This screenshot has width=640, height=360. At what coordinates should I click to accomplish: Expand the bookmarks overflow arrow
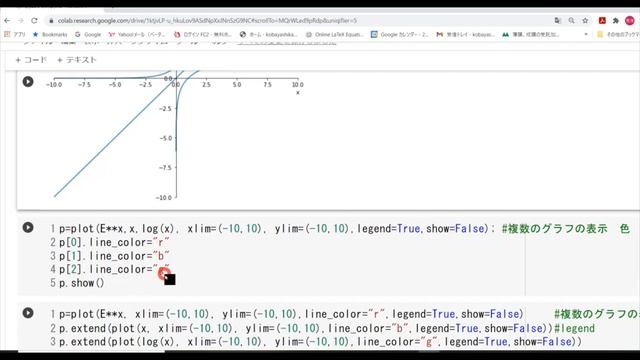[x=586, y=35]
